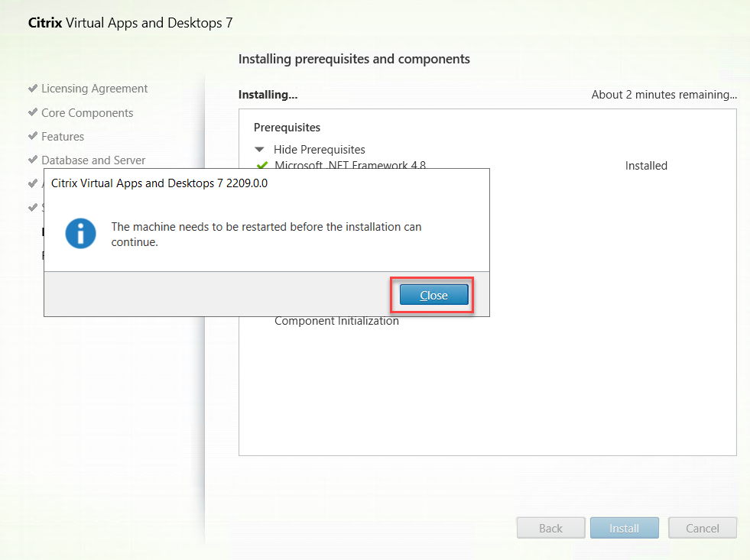Click the About 2 minutes remaining text
750x560 pixels.
pos(664,95)
